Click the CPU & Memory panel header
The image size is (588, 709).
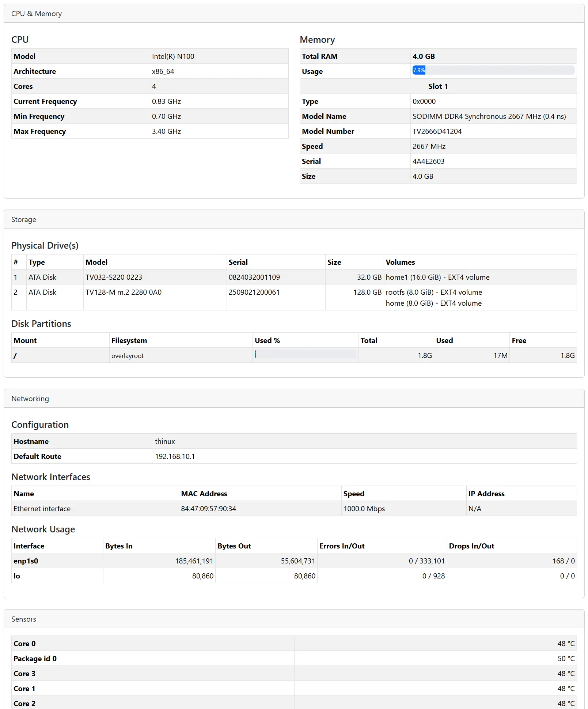pyautogui.click(x=37, y=14)
